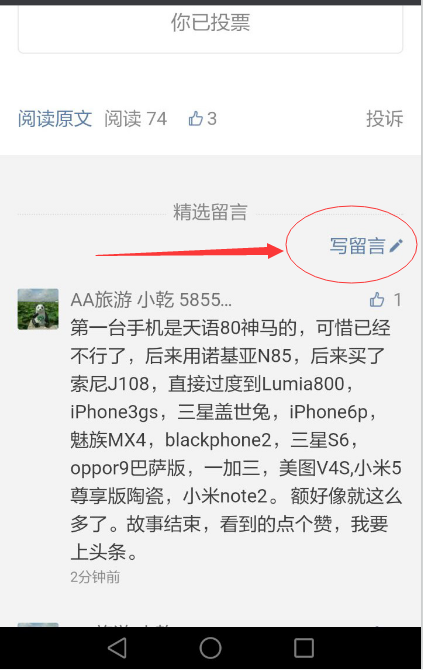The width and height of the screenshot is (423, 670).
Task: Click the pencil icon beside 写留言
Action: pos(396,245)
